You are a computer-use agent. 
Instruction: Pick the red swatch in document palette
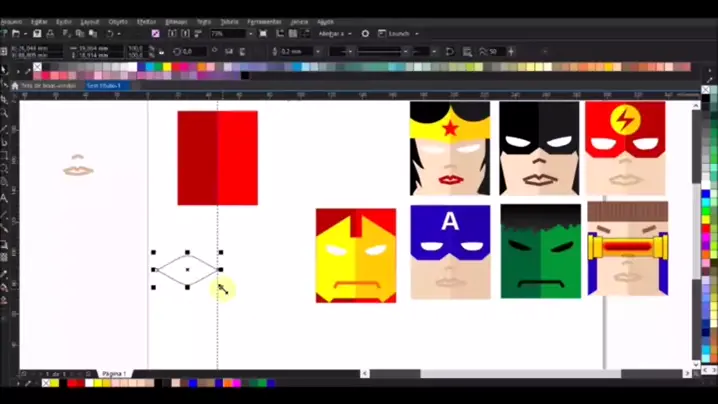(71, 383)
